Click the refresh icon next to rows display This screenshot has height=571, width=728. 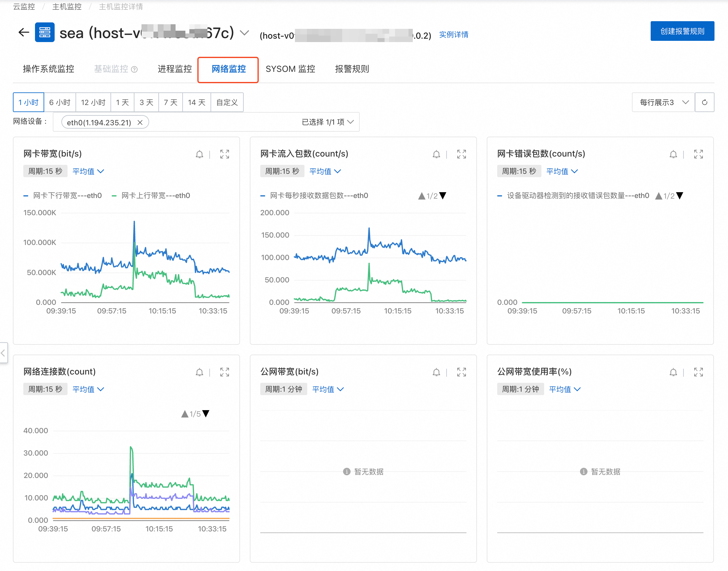pyautogui.click(x=704, y=102)
